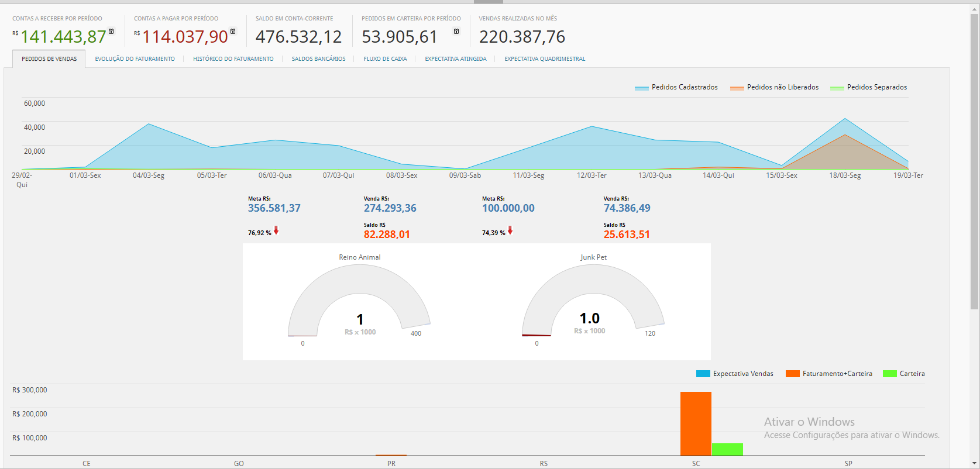Click red down arrow next to 76,92 %

(276, 231)
